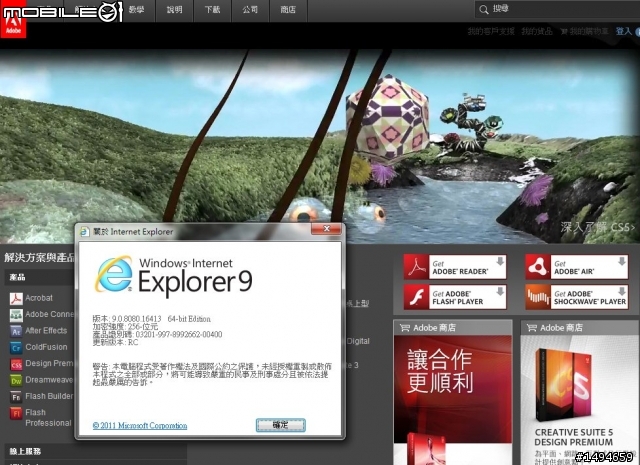The width and height of the screenshot is (640, 465).
Task: Open the 下載 navigation menu
Action: 212,10
